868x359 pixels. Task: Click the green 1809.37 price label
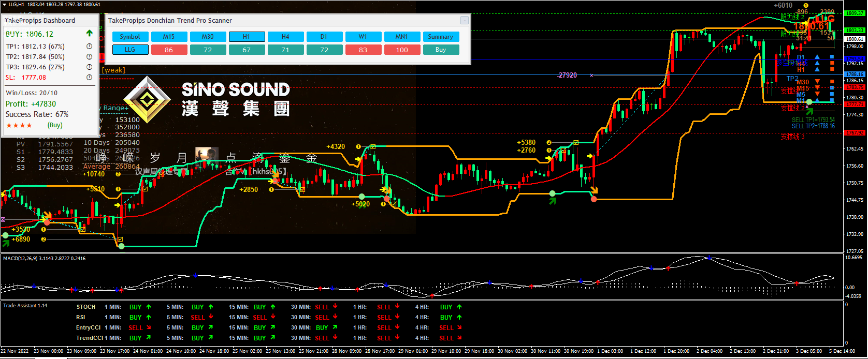[855, 13]
